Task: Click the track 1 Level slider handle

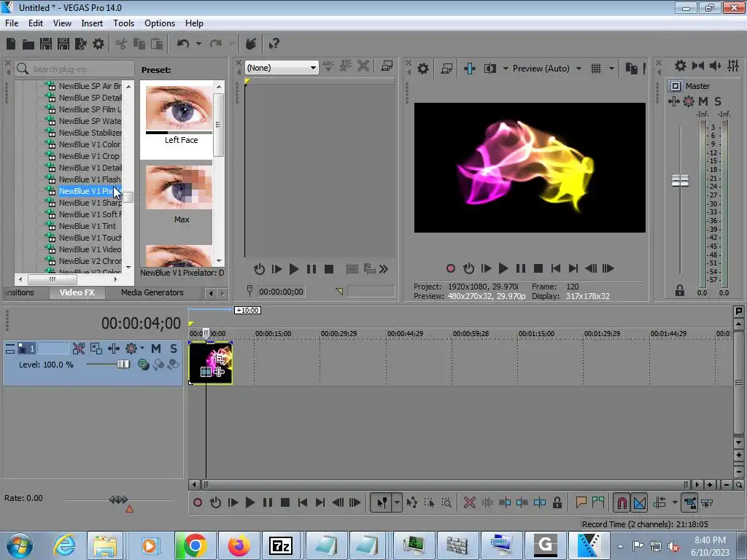Action: 123,365
